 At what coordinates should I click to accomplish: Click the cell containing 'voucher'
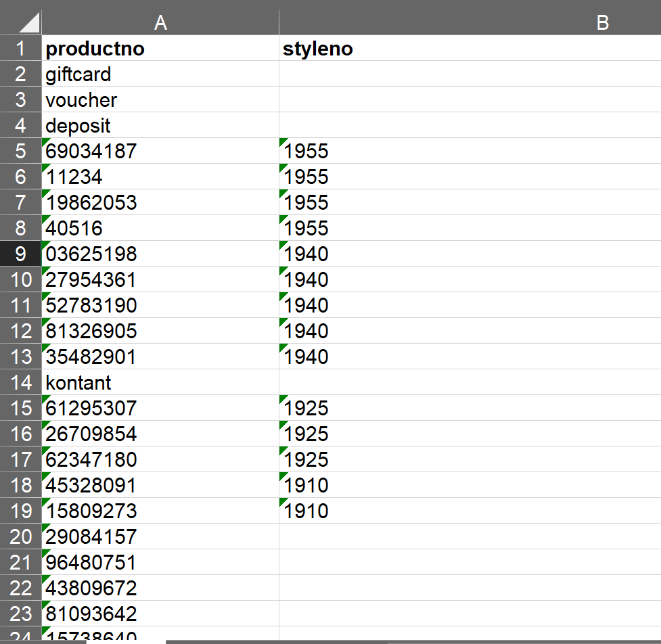pyautogui.click(x=160, y=99)
